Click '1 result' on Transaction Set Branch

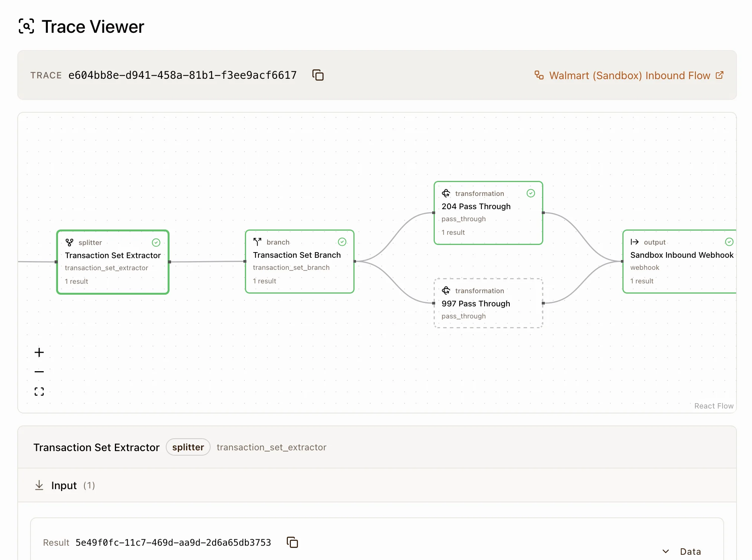264,281
